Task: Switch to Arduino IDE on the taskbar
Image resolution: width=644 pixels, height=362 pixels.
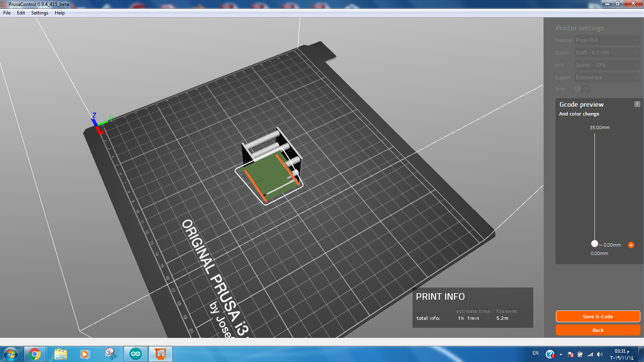Action: [136, 354]
